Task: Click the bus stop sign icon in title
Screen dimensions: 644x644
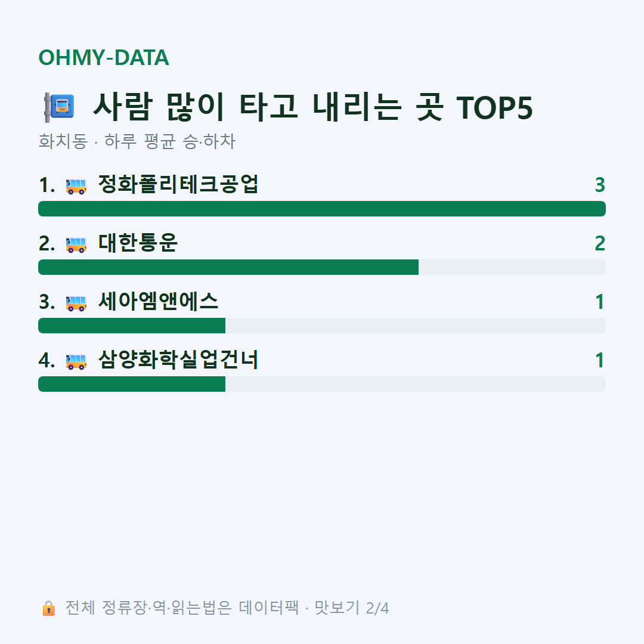Action: point(60,107)
